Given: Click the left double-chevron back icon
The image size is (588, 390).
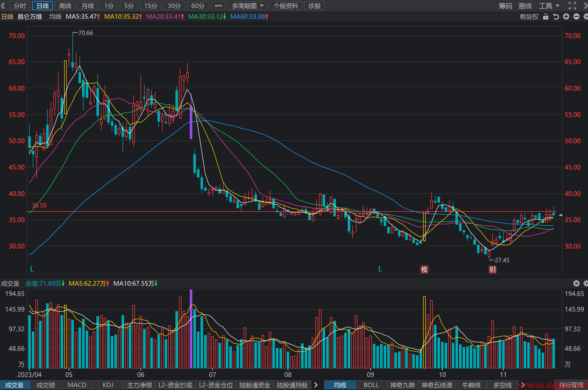Looking at the screenshot, I should coord(3,6).
